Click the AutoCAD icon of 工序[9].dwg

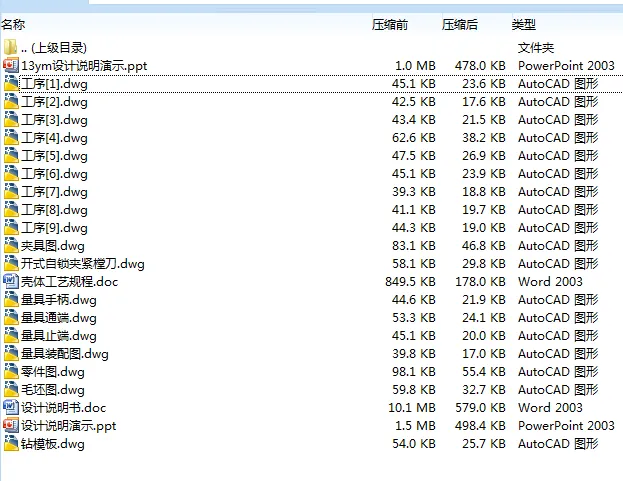(x=11, y=227)
